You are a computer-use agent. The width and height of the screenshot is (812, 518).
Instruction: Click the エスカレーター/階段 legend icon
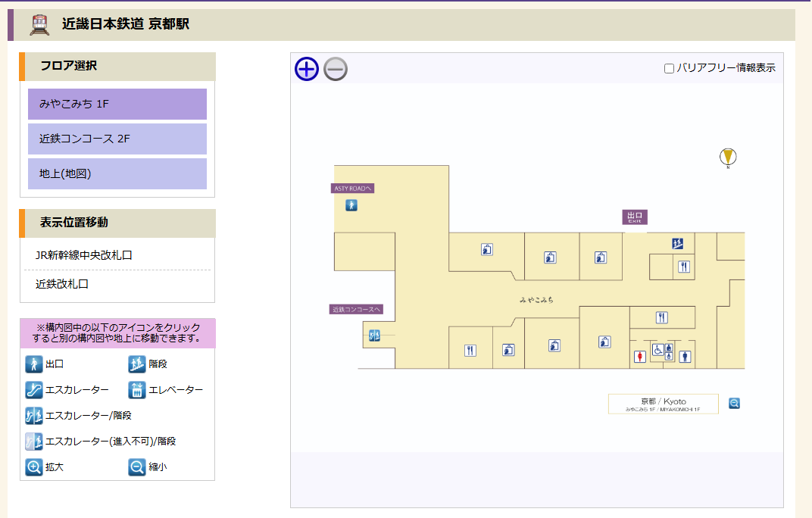[34, 416]
